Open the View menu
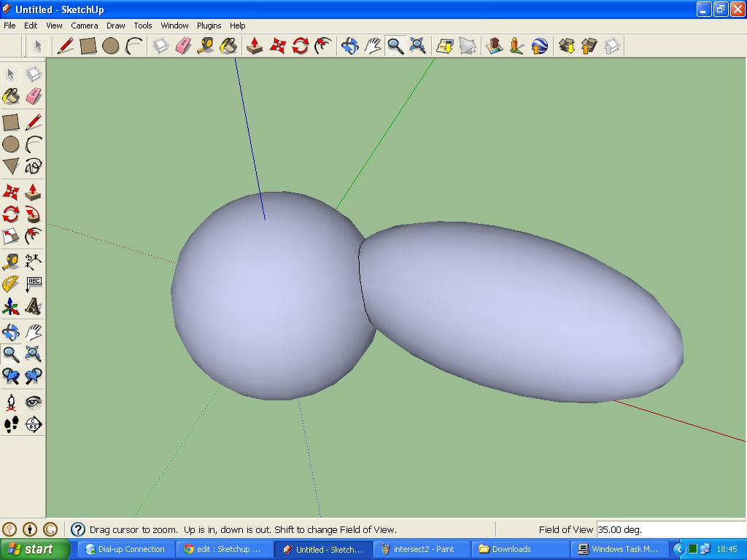This screenshot has width=747, height=560. click(x=54, y=26)
